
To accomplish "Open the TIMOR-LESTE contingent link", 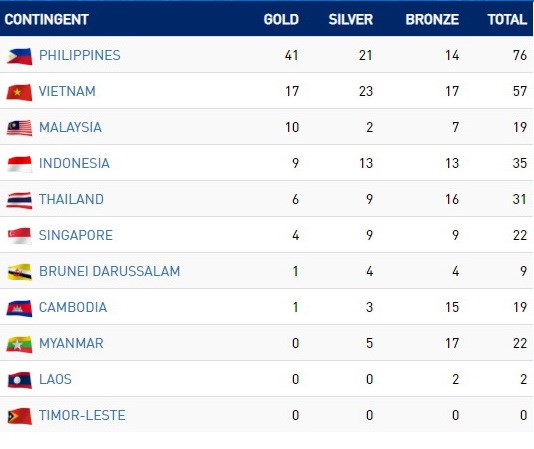I will (x=82, y=415).
